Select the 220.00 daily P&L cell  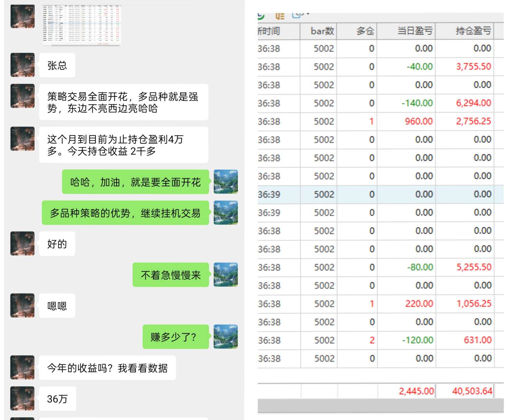pyautogui.click(x=406, y=304)
